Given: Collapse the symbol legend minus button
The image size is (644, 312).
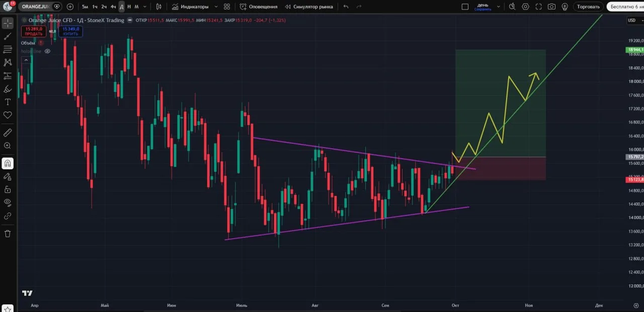Looking at the screenshot, I should click(130, 20).
